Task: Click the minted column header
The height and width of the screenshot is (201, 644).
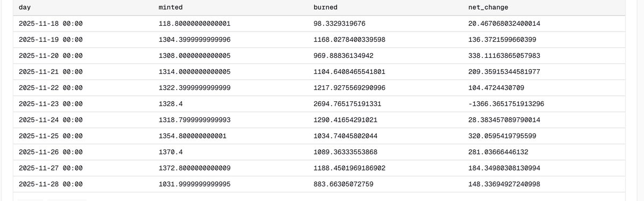Action: pyautogui.click(x=171, y=8)
